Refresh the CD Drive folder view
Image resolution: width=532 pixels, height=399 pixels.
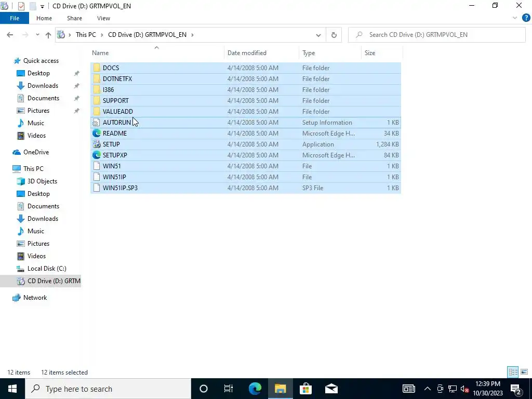334,35
